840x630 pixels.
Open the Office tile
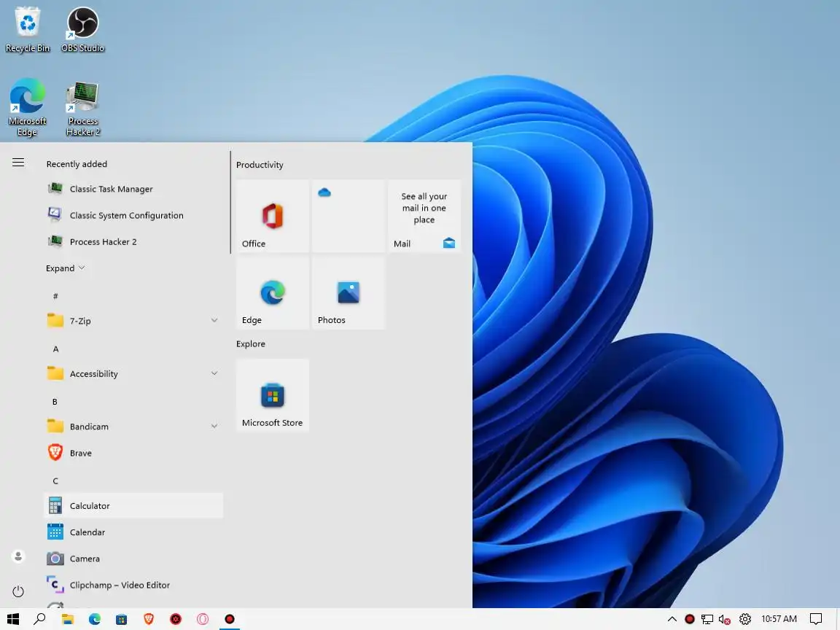(x=273, y=216)
